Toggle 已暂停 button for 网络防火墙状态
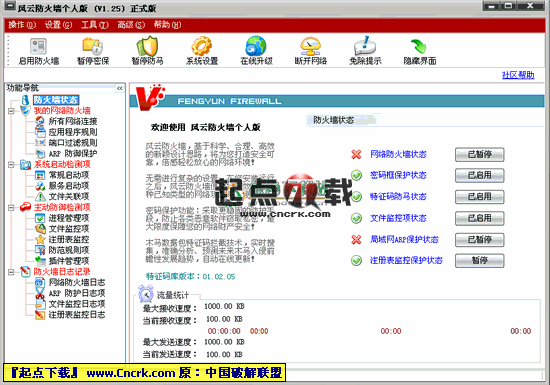The width and height of the screenshot is (550, 385). (x=479, y=155)
